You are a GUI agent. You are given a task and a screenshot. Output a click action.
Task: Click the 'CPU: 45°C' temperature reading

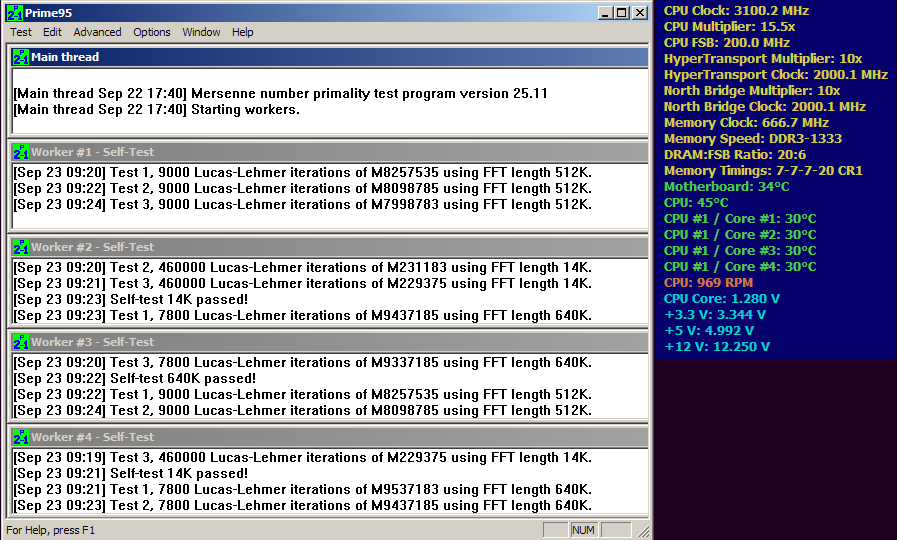[696, 202]
